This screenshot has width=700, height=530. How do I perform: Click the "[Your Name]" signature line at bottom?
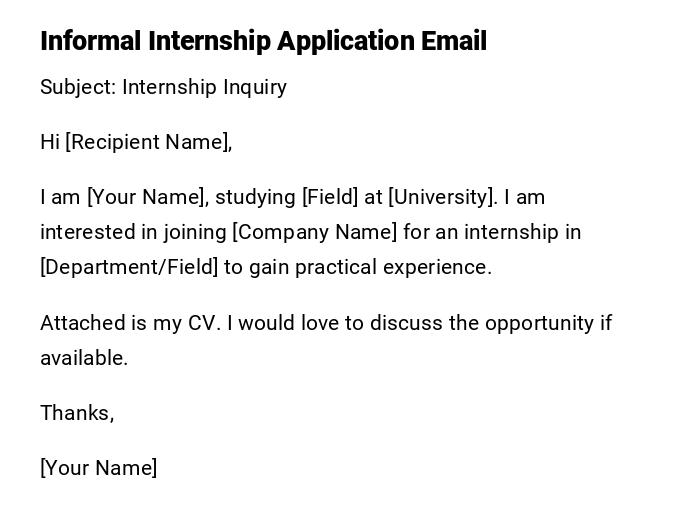pyautogui.click(x=99, y=468)
